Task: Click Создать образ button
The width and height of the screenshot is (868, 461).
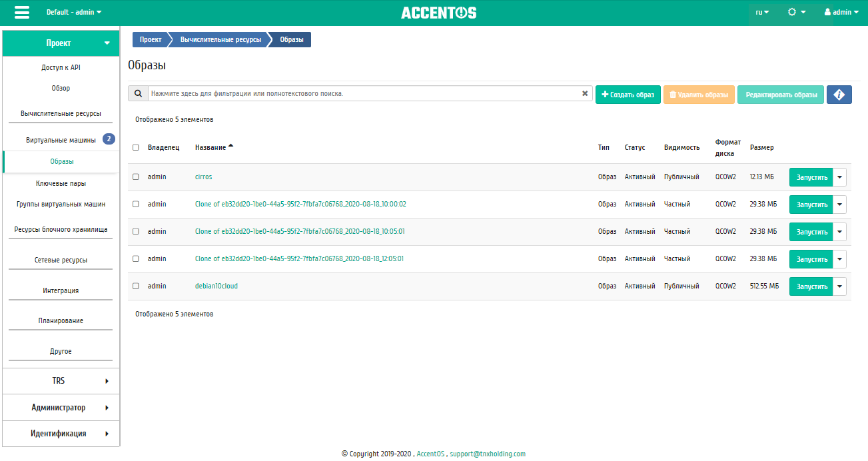Action: tap(628, 95)
